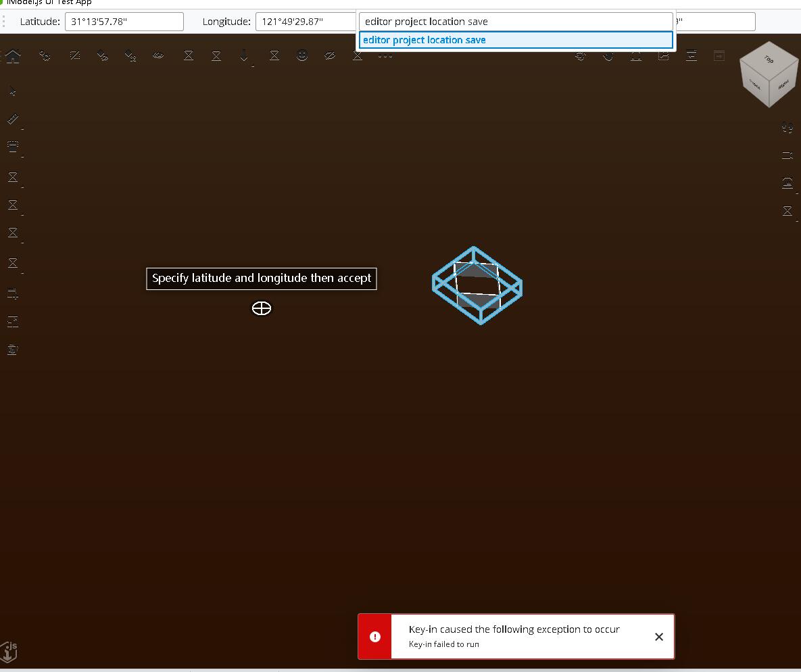Viewport: 801px width, 672px height.
Task: Click into the Latitude input field
Action: pyautogui.click(x=124, y=22)
